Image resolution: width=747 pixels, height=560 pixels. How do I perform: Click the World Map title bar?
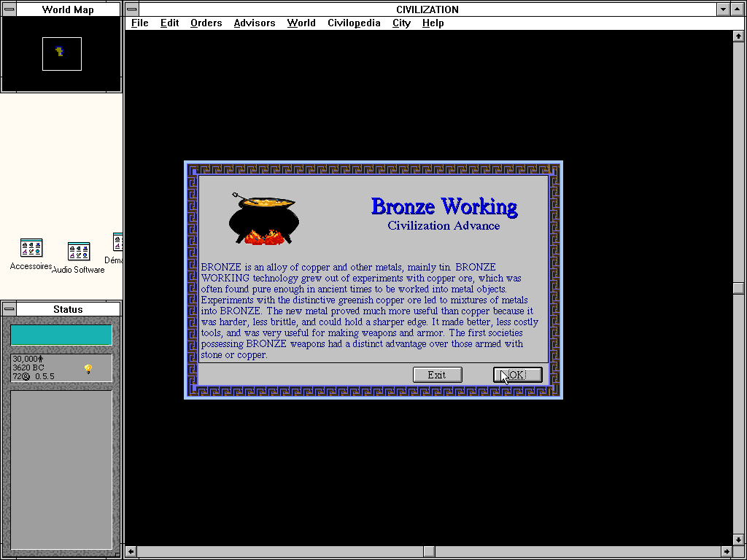tap(68, 9)
